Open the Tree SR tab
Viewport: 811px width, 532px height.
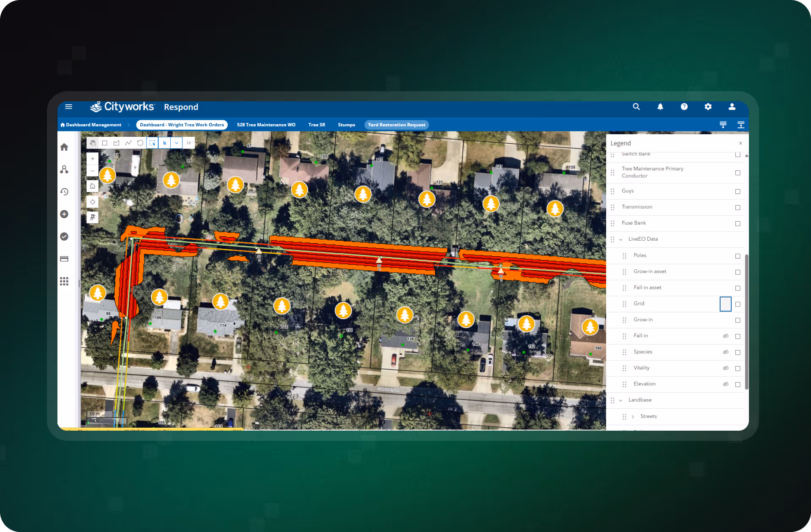[316, 125]
